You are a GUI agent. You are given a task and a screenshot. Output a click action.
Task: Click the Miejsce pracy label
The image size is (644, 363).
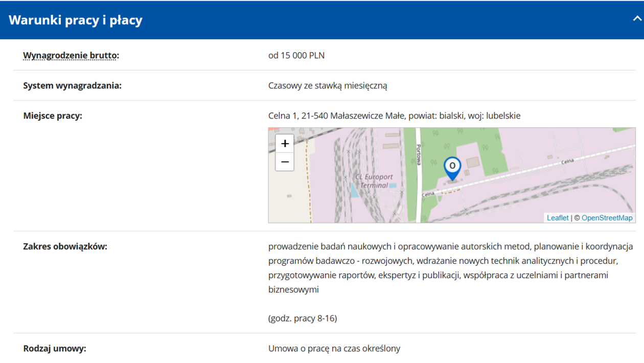tap(53, 116)
